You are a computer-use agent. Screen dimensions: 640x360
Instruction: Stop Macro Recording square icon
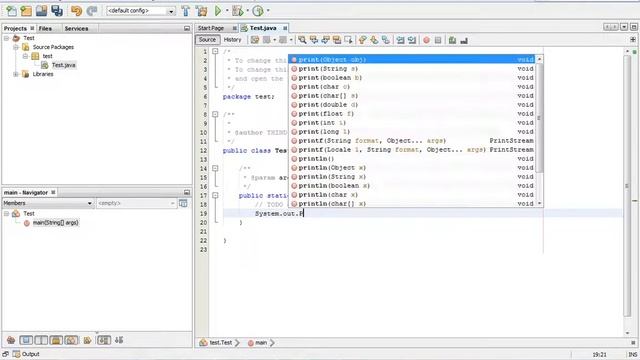(x=438, y=40)
